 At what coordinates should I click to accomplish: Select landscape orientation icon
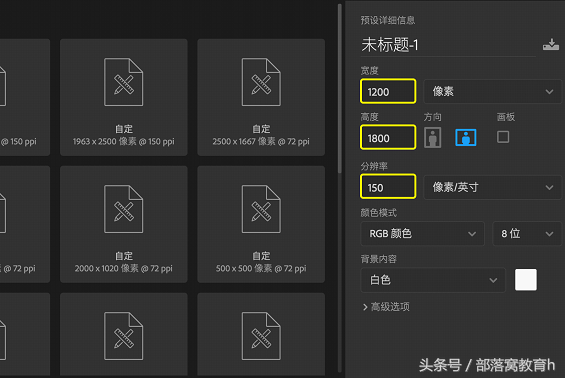coord(466,137)
